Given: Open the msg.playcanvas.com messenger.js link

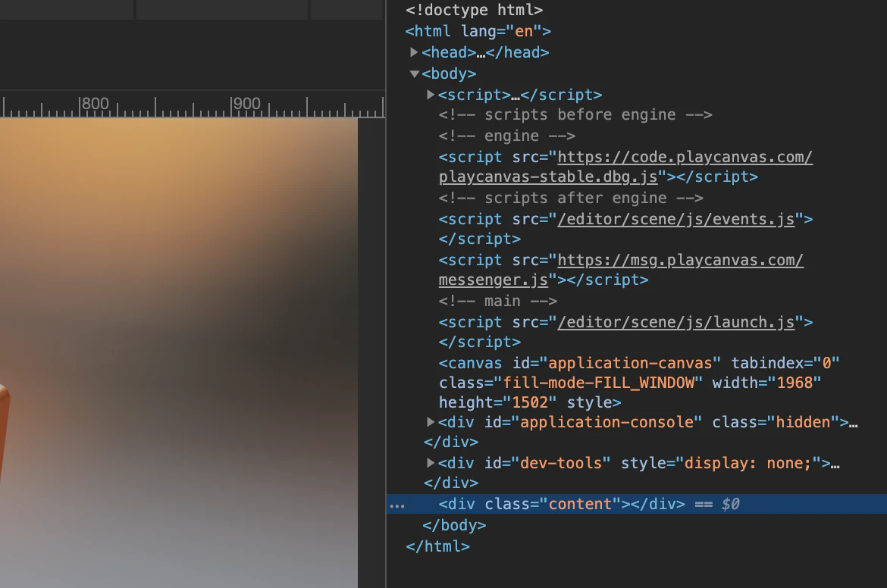Looking at the screenshot, I should 621,270.
